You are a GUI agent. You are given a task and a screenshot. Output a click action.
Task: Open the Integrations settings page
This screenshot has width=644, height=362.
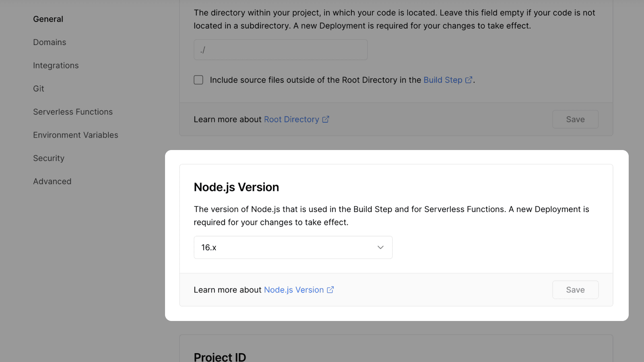click(x=56, y=65)
